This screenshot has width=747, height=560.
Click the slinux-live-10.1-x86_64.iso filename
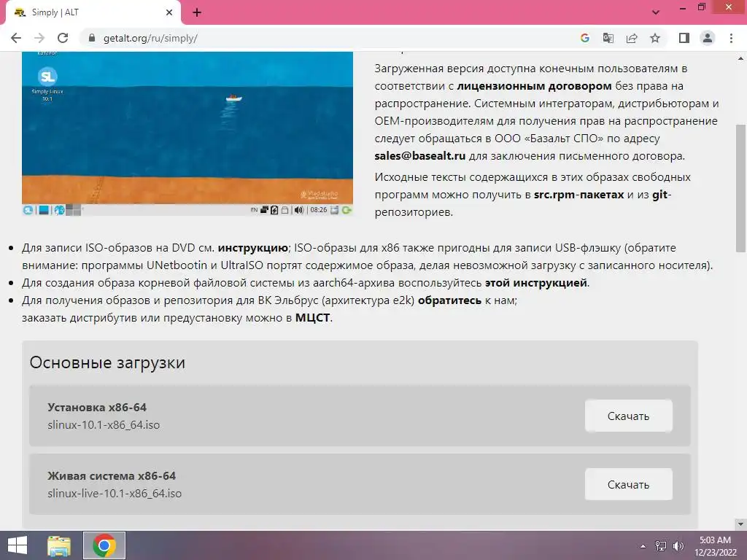[115, 494]
